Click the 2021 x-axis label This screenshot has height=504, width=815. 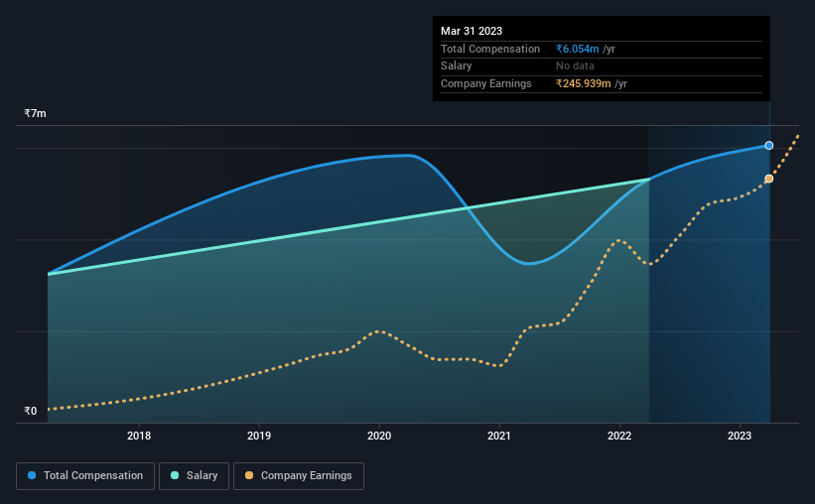499,436
